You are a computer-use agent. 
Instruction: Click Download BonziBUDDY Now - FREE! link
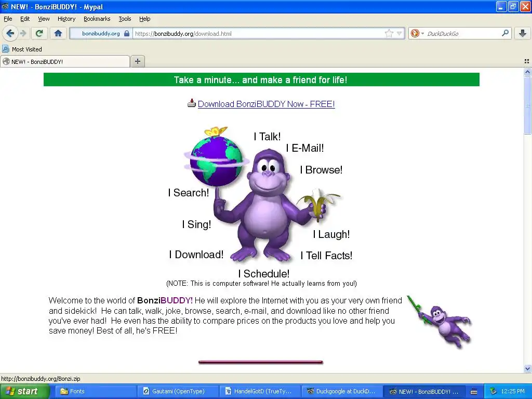tap(266, 104)
